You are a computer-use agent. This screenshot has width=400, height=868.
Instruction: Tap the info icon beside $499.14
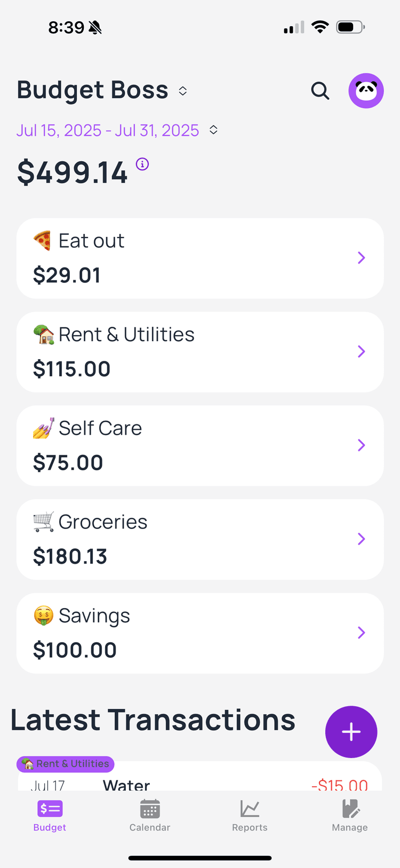142,164
